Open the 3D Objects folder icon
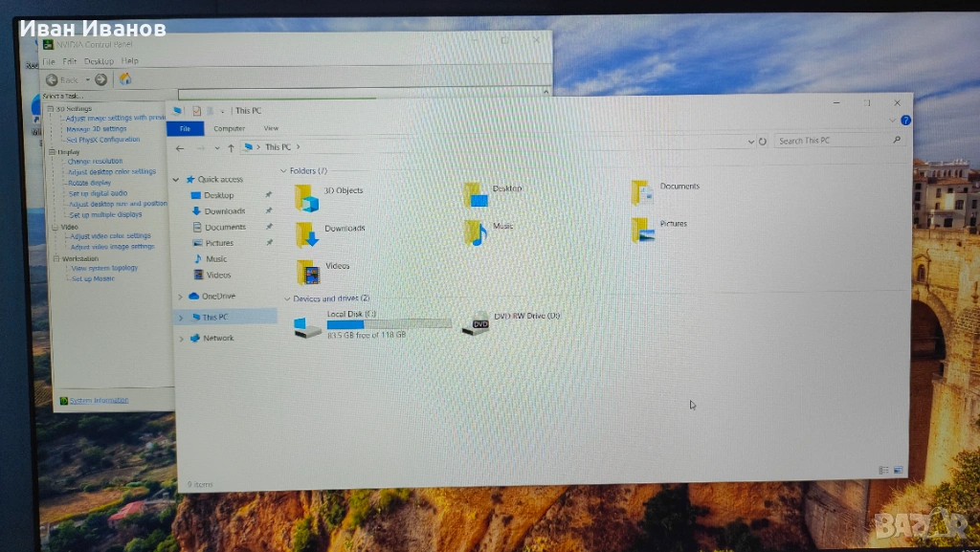The image size is (980, 552). pos(306,197)
